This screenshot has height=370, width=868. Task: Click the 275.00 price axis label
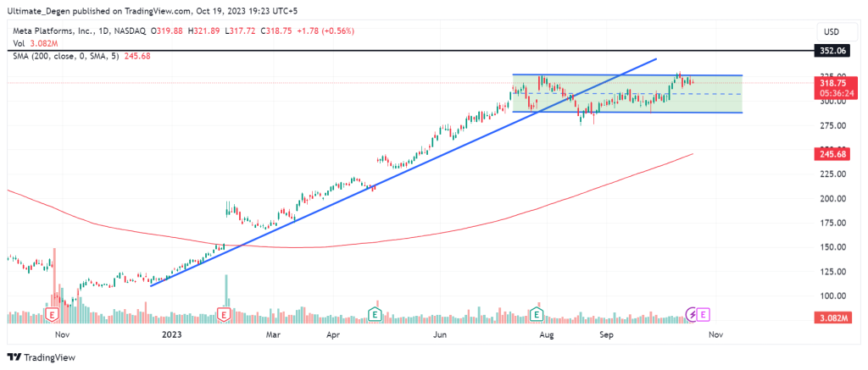832,125
